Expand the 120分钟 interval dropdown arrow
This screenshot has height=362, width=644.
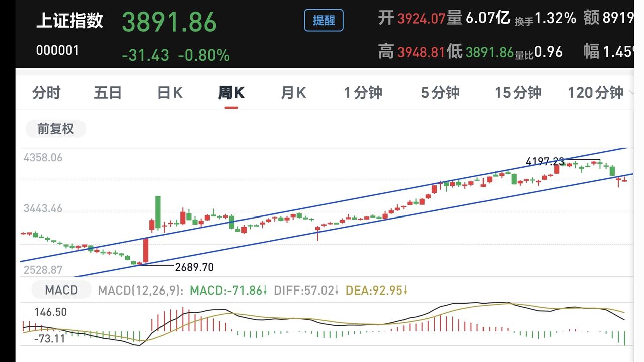[x=631, y=93]
